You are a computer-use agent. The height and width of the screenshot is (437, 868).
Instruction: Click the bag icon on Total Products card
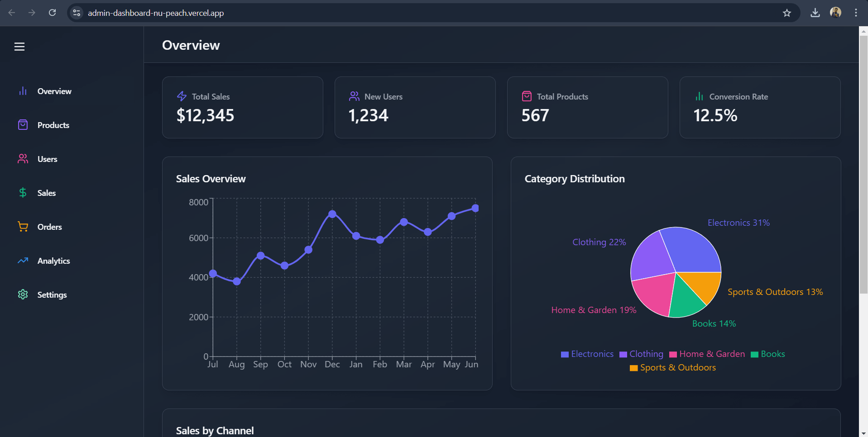click(x=527, y=96)
